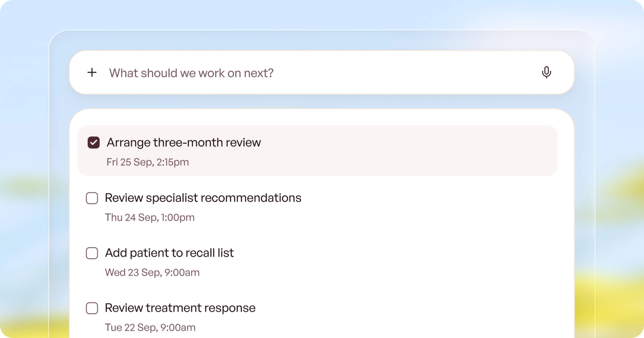Viewport: 644px width, 338px height.
Task: Open 'Review specialist recommendations' task title
Action: (x=203, y=198)
